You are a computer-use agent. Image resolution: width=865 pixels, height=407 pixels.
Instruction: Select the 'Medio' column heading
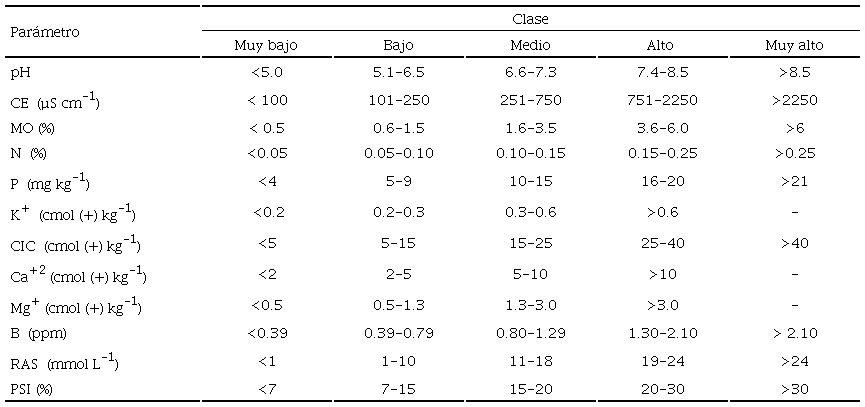(x=530, y=46)
